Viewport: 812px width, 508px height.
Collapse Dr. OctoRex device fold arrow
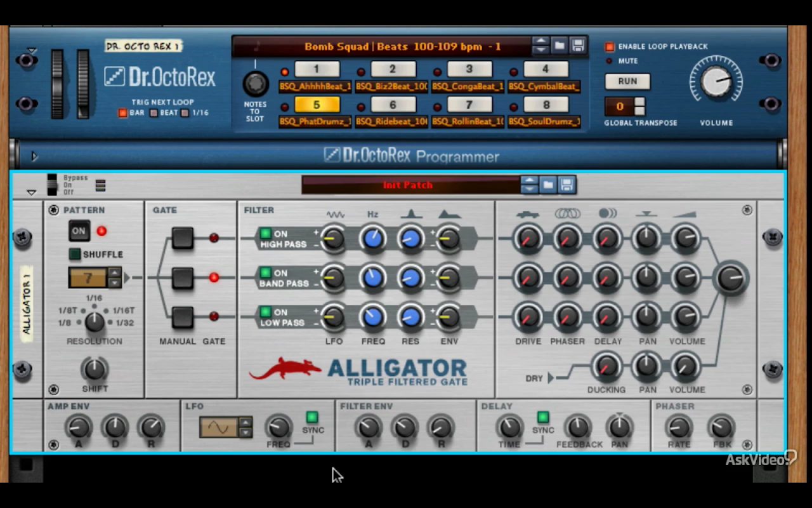pyautogui.click(x=32, y=51)
